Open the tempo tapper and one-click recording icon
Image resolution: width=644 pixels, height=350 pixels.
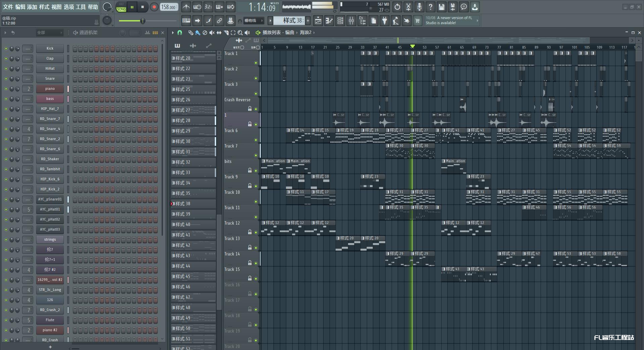pyautogui.click(x=396, y=21)
